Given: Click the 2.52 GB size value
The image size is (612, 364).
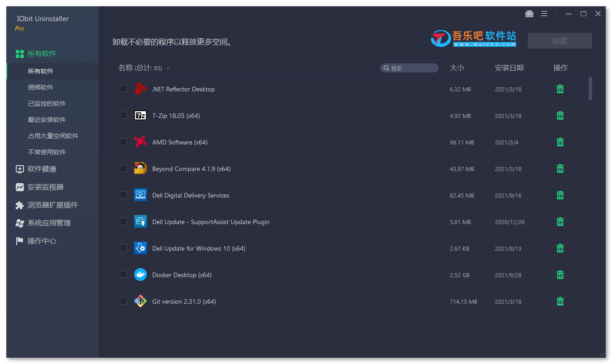Looking at the screenshot, I should coord(460,275).
